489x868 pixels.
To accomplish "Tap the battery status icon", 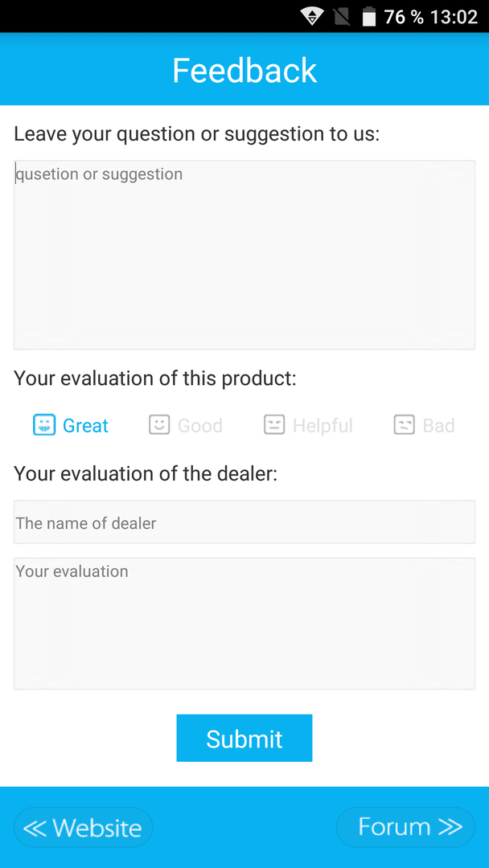I will [369, 17].
